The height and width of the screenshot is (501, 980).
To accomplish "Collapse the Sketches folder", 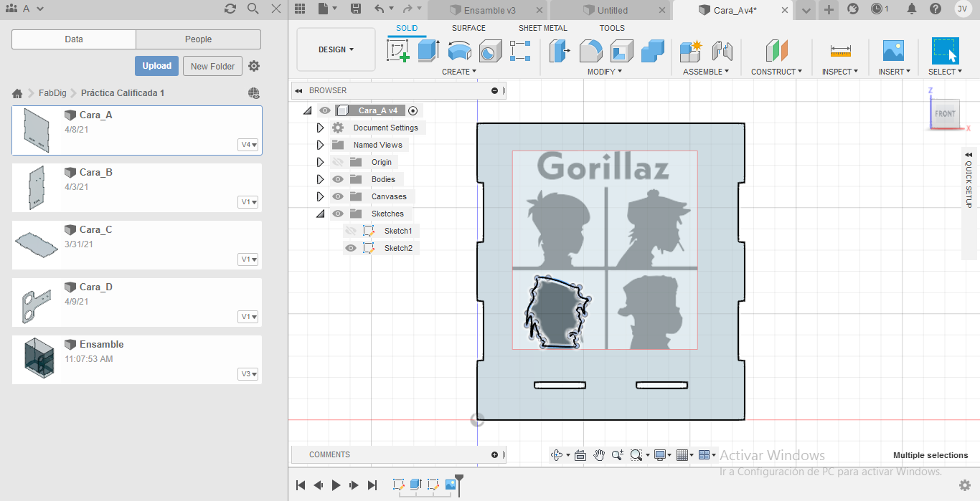I will (321, 214).
